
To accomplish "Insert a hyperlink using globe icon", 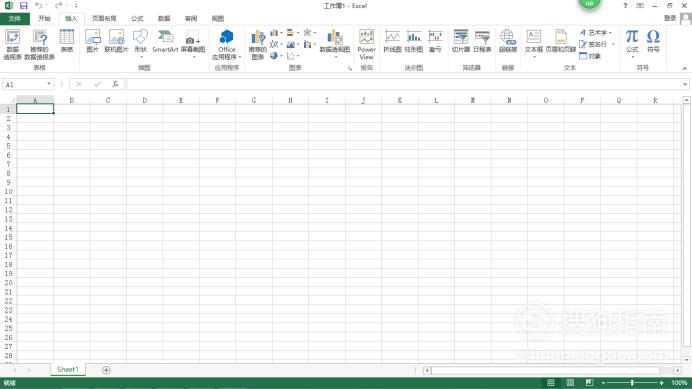I will [508, 41].
